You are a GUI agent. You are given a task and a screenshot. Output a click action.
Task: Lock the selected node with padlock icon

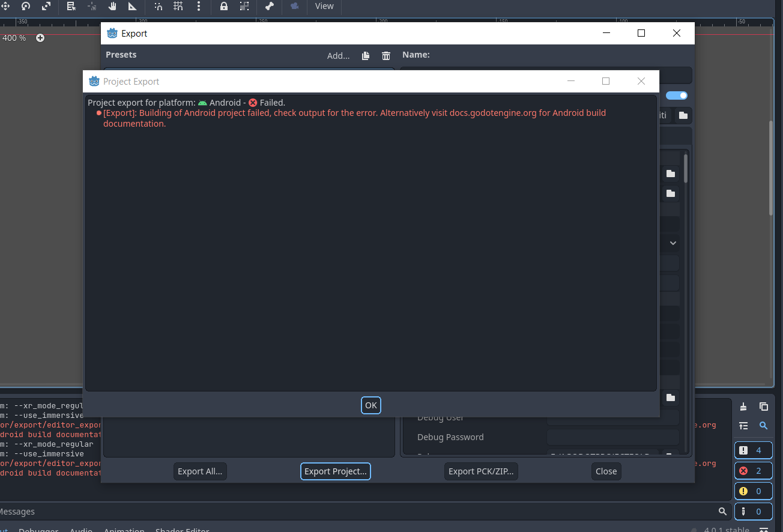pyautogui.click(x=224, y=6)
